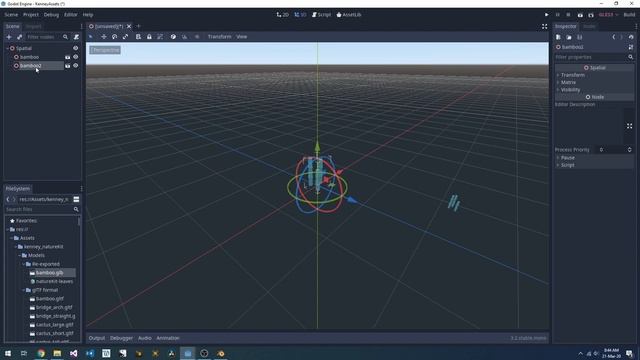
Task: Toggle FileSystem split mode view
Action: point(76,200)
